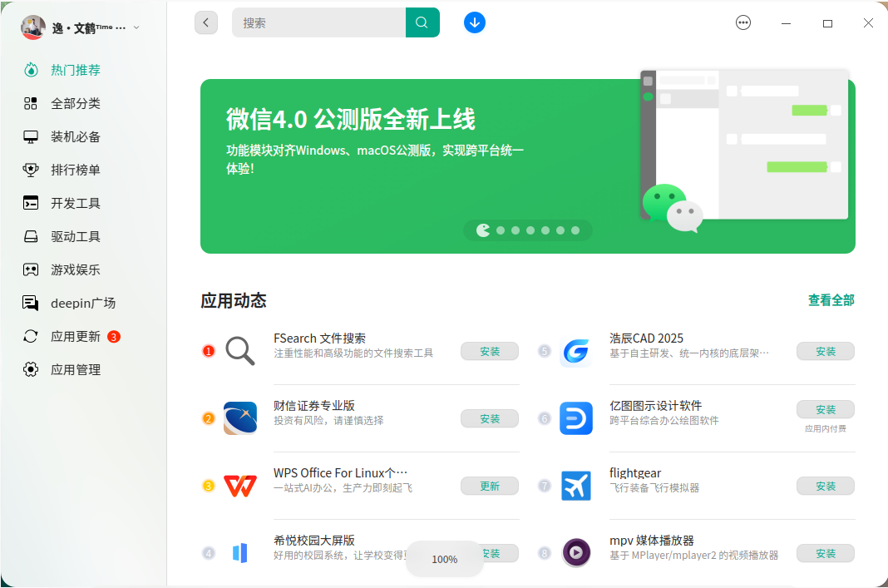Update WPS Office For Linux
The width and height of the screenshot is (888, 588).
pos(490,486)
